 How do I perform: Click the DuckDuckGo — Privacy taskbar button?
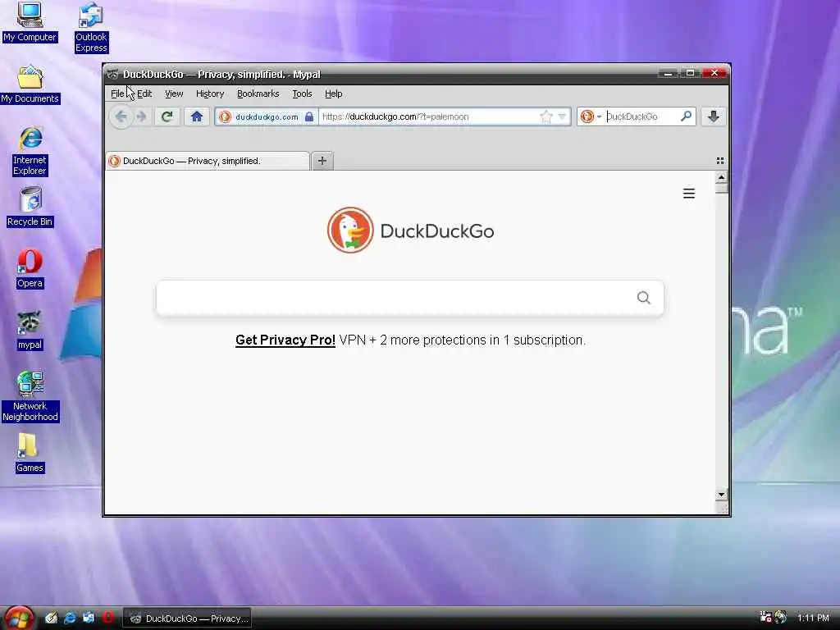[x=187, y=619]
